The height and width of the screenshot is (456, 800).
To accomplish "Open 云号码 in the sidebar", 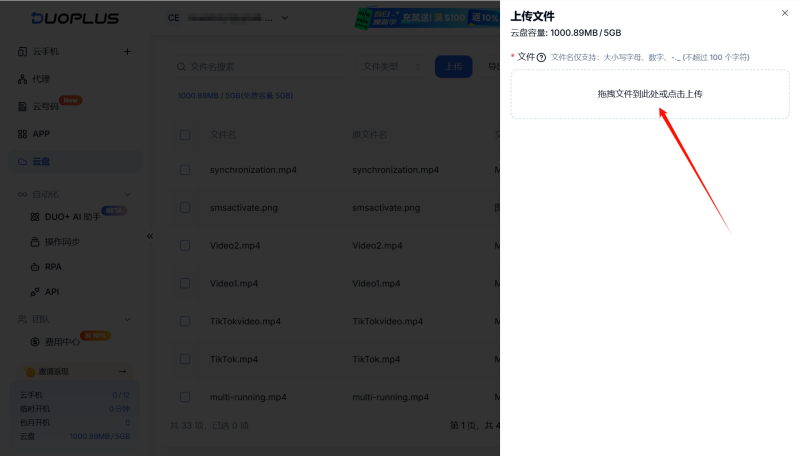I will point(45,106).
